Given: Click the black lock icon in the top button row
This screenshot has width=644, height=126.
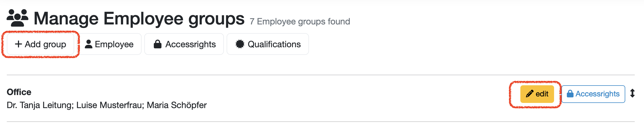Looking at the screenshot, I should click(158, 44).
